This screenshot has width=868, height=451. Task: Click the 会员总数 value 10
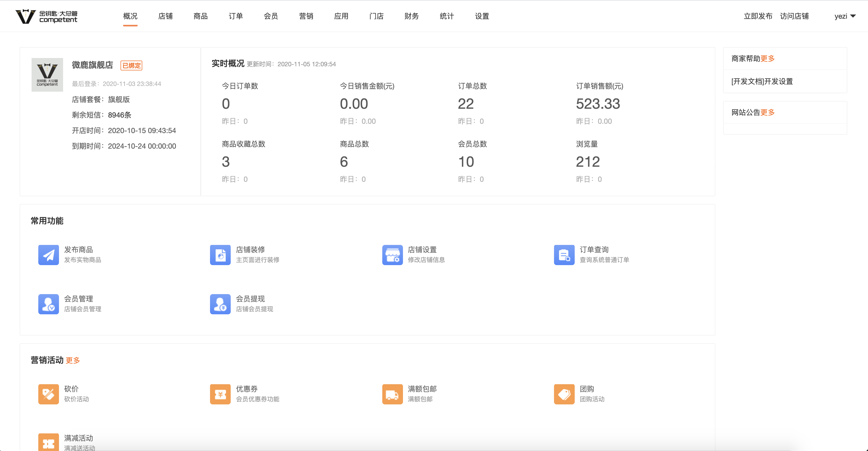coord(466,162)
